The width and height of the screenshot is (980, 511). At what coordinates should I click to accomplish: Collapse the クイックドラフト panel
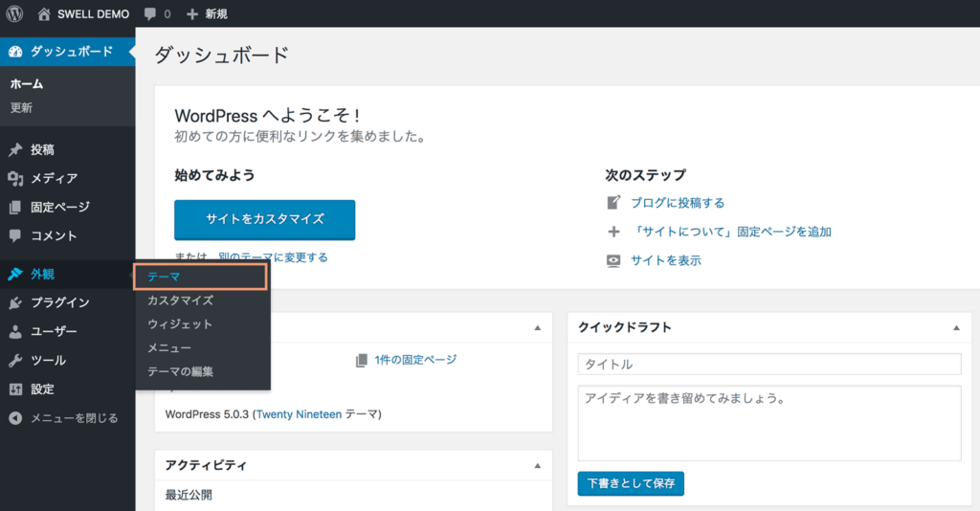956,328
